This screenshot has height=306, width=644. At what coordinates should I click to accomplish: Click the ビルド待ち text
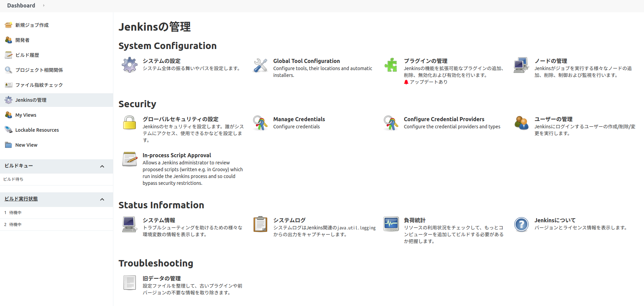(13, 179)
